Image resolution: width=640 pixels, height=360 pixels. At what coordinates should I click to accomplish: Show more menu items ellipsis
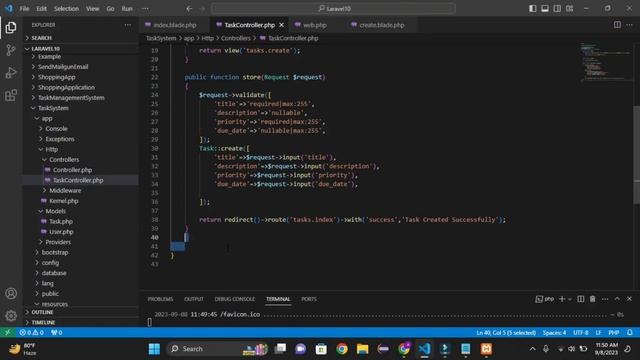145,9
